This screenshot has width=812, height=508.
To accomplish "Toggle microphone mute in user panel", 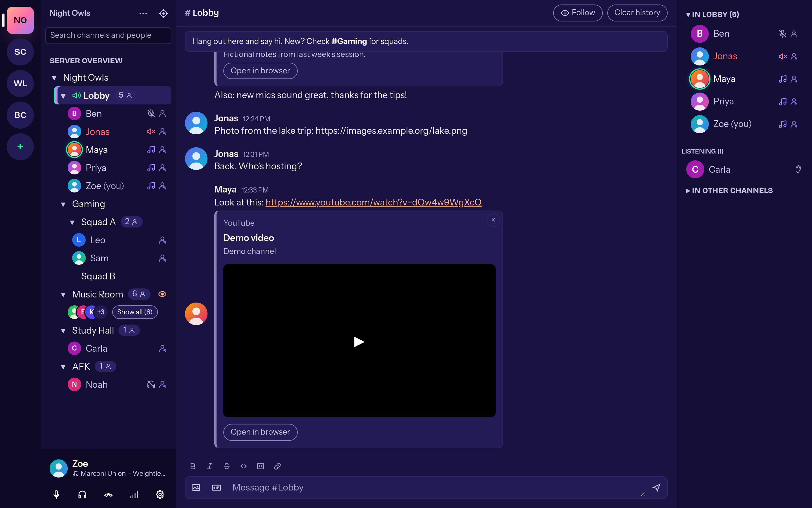I will (x=56, y=494).
